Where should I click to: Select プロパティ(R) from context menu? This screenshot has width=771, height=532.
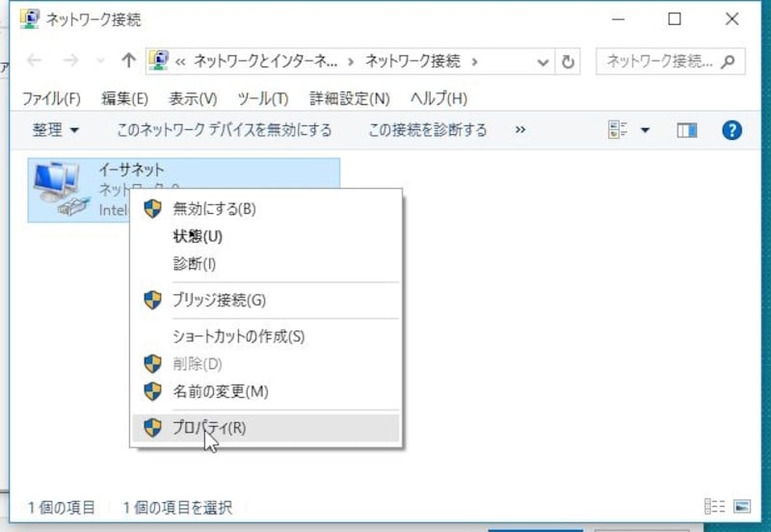209,428
